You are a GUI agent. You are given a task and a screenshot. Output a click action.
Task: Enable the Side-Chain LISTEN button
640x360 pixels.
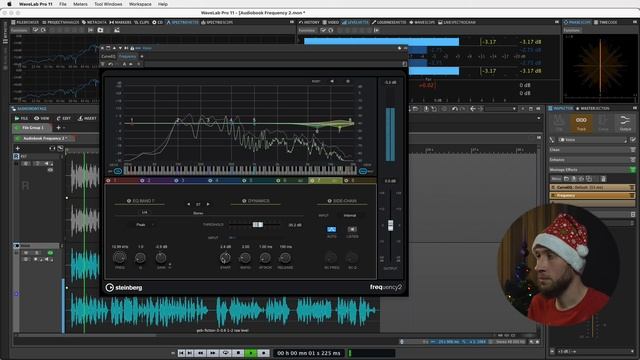352,229
